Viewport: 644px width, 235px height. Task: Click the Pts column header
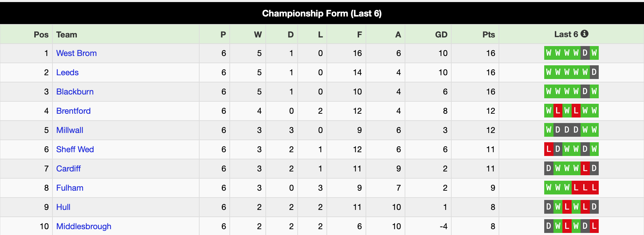489,35
